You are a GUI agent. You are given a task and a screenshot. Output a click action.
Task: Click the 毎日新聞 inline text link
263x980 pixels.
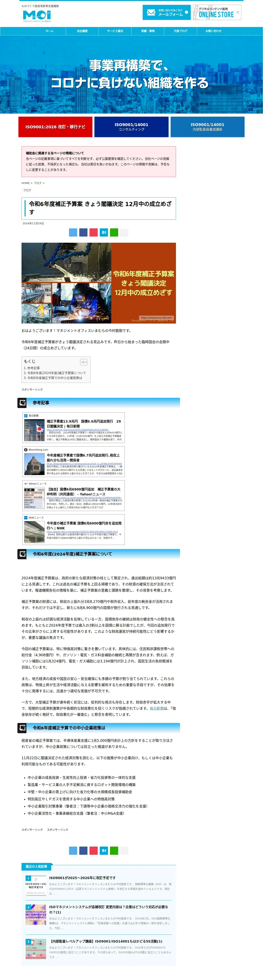click(156, 708)
